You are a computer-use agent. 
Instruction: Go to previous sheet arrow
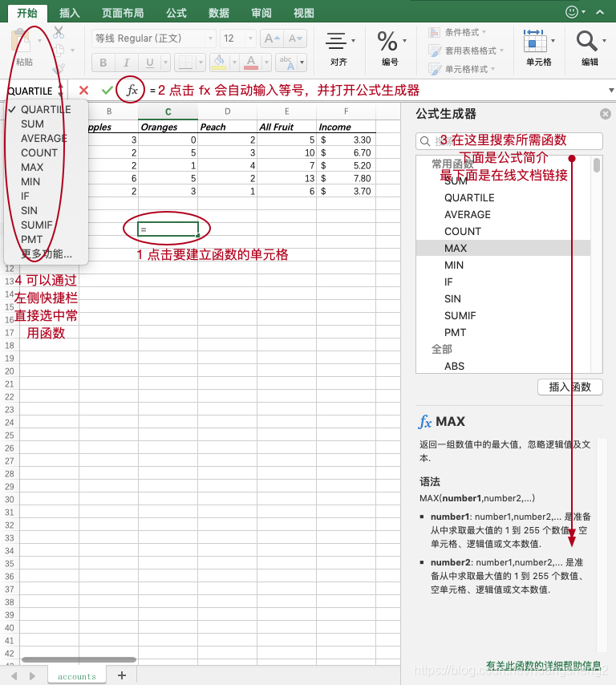[x=14, y=676]
